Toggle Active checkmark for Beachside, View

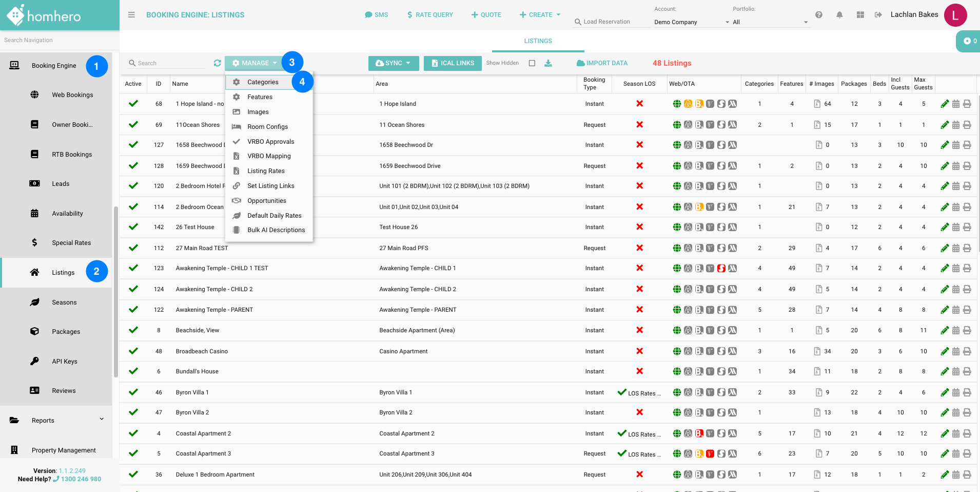133,330
